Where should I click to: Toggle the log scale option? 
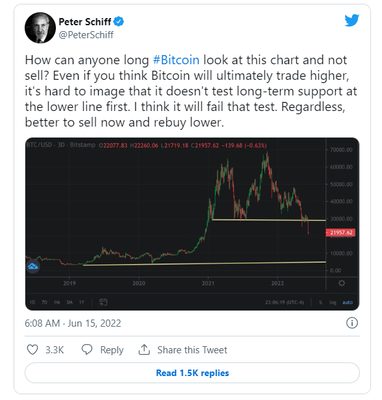tap(333, 302)
